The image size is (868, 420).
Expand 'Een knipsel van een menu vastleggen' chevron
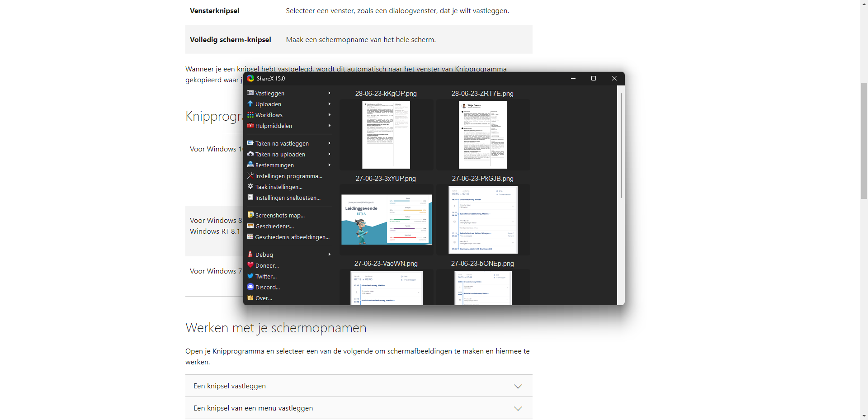(518, 408)
